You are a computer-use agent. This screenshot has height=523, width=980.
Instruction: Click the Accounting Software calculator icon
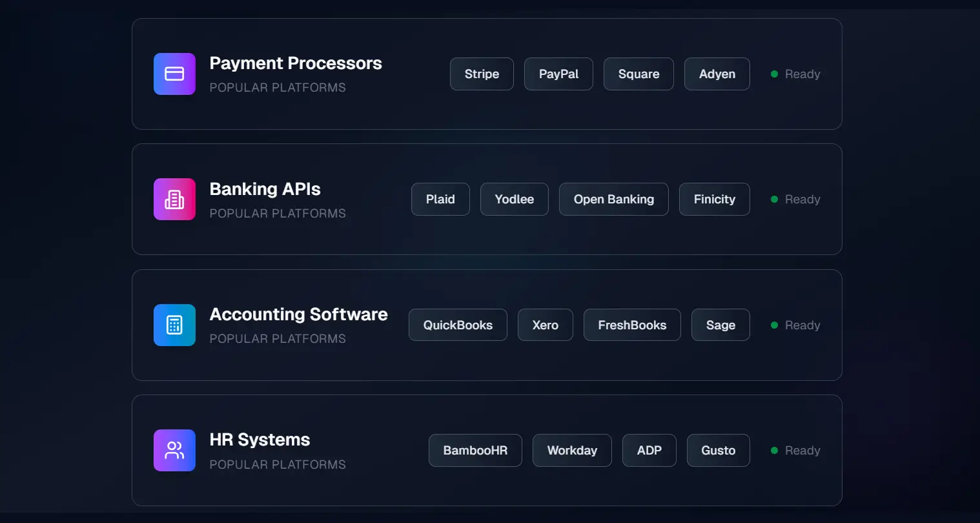pyautogui.click(x=174, y=325)
